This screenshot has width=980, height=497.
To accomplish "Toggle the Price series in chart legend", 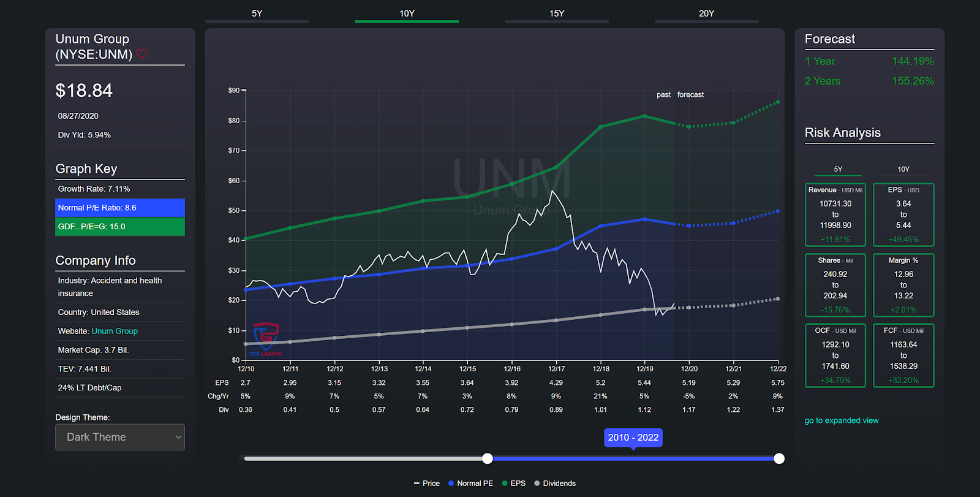I will (427, 484).
